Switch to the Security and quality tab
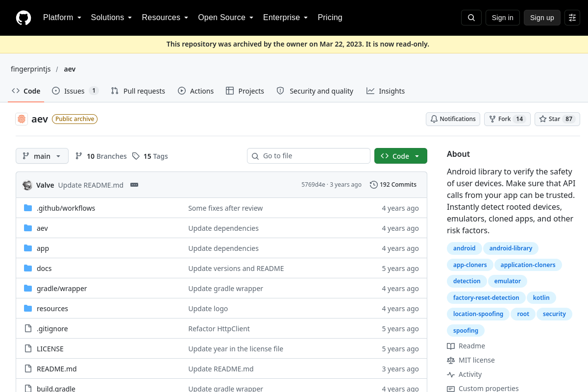This screenshot has height=392, width=588. (x=315, y=91)
